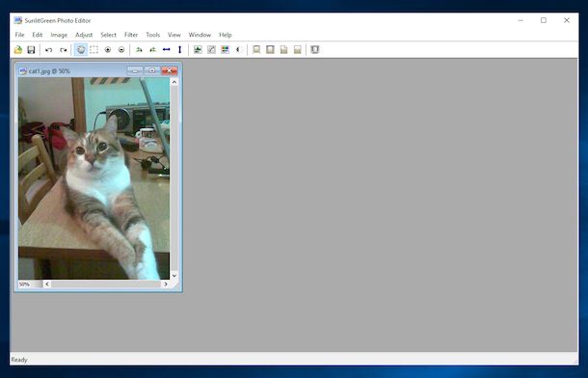Click the half-circle contrast toolbar icon
This screenshot has width=588, height=378.
coord(239,49)
